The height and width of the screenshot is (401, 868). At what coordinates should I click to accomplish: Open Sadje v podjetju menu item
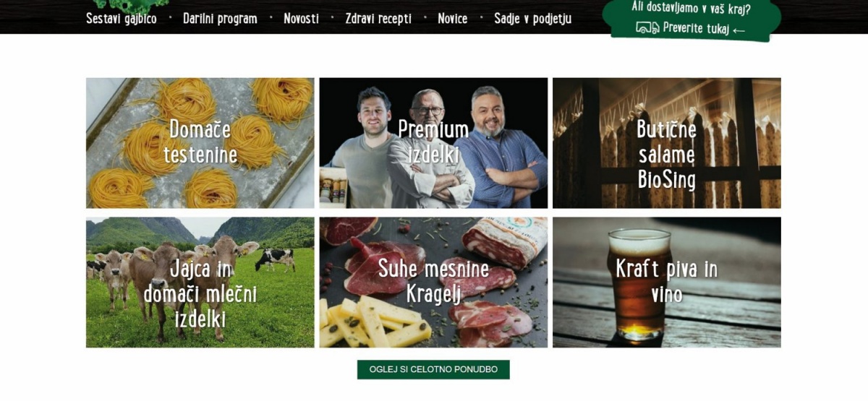tap(532, 19)
